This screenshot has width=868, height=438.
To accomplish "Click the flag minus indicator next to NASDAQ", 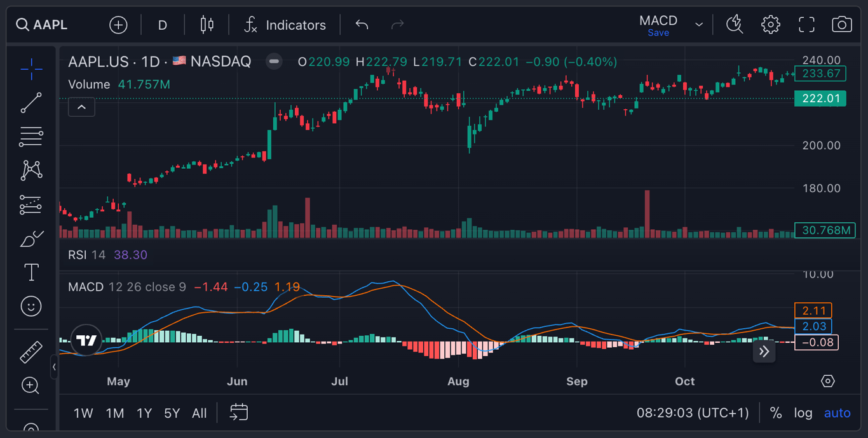I will tap(274, 62).
